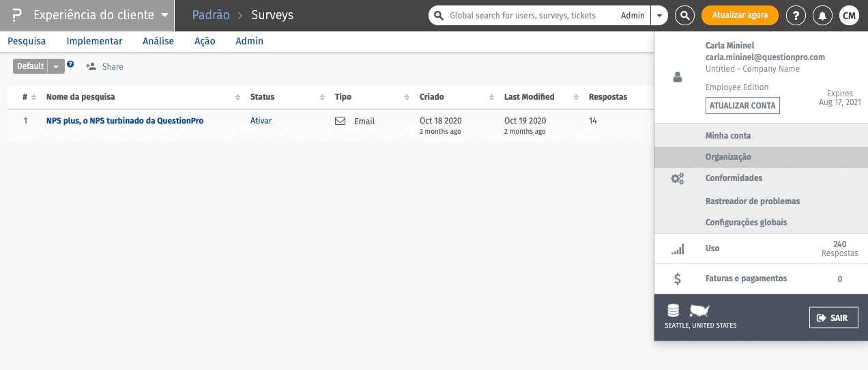This screenshot has height=370, width=868.
Task: Sort by the Respostas column header
Action: click(x=608, y=97)
